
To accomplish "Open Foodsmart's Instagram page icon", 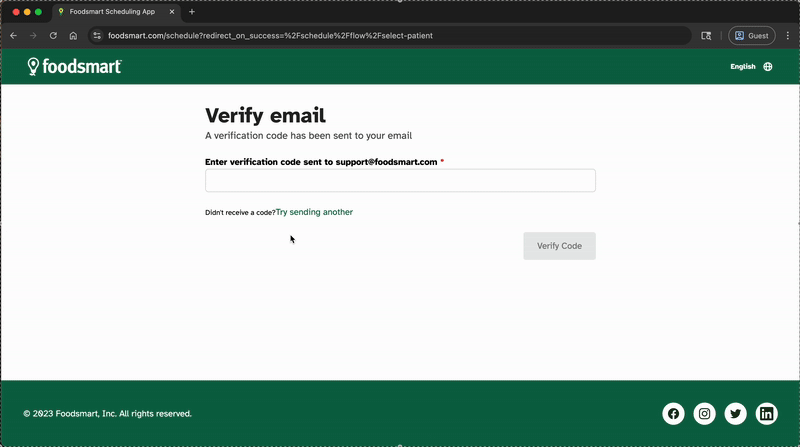I will coord(705,414).
